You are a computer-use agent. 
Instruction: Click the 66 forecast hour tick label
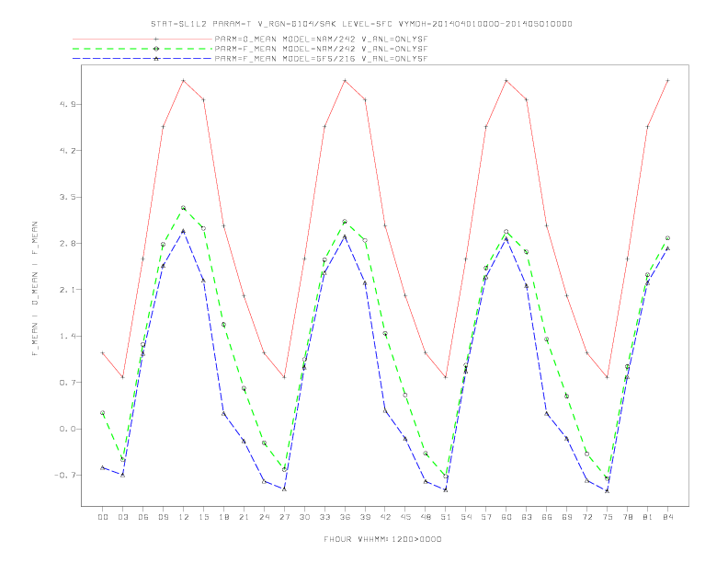point(547,517)
